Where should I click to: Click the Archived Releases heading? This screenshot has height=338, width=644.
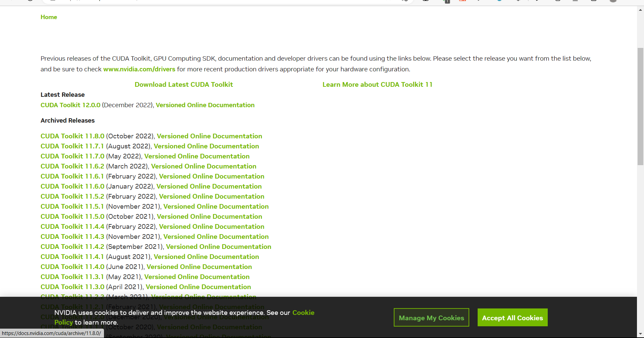[68, 120]
